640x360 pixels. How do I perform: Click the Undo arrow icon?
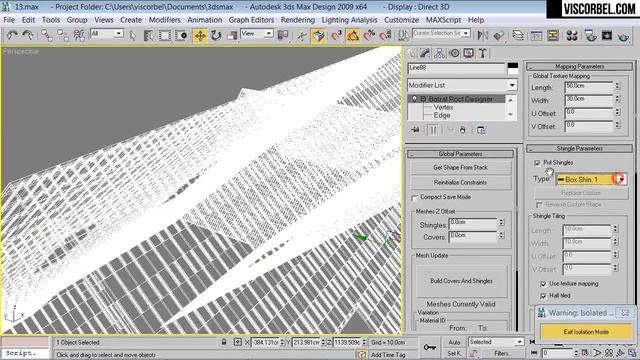pos(12,36)
